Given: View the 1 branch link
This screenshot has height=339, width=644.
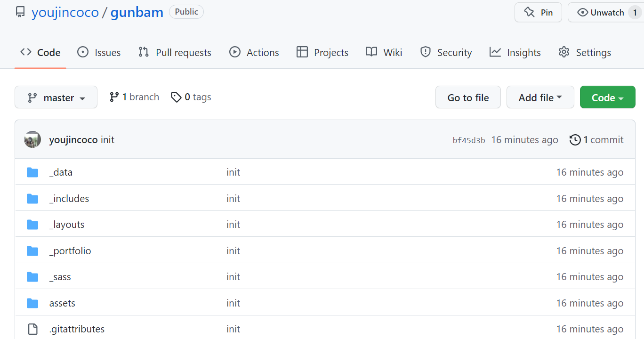Looking at the screenshot, I should 134,97.
